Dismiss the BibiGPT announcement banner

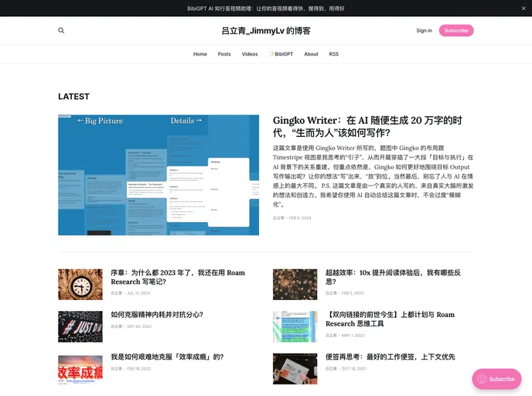tap(523, 9)
